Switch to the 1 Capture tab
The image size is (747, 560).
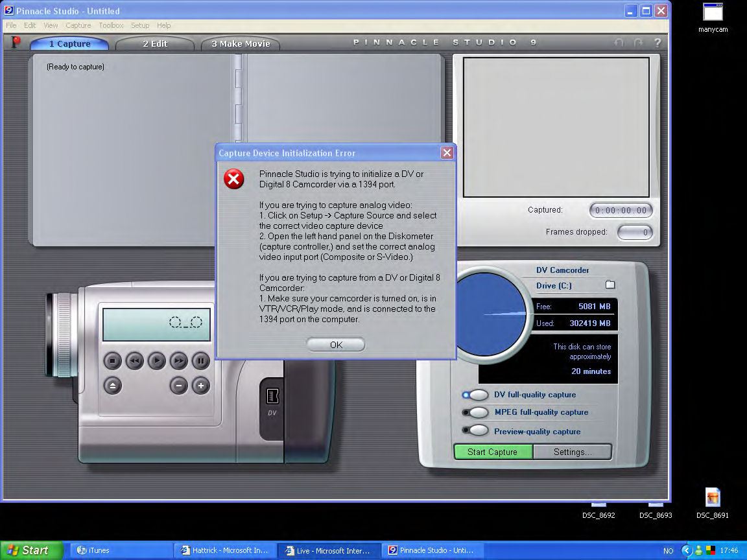click(69, 43)
